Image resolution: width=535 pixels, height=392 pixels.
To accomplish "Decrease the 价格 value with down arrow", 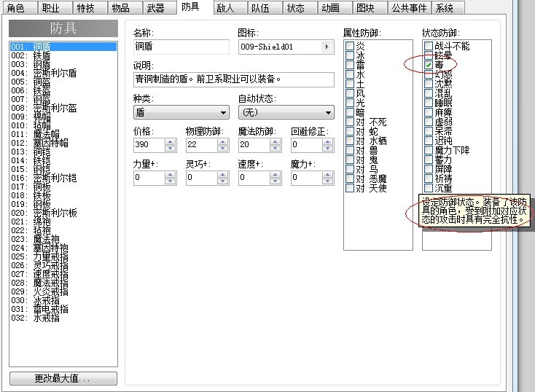I will 171,148.
